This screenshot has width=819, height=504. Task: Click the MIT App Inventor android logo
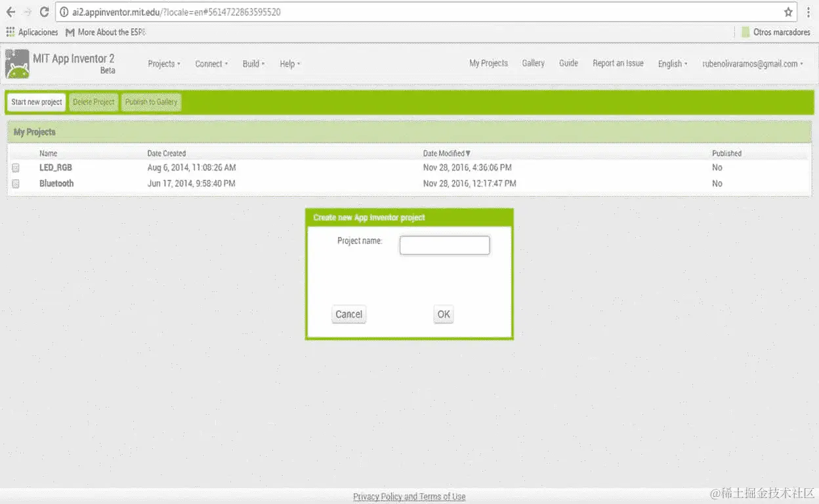coord(17,64)
